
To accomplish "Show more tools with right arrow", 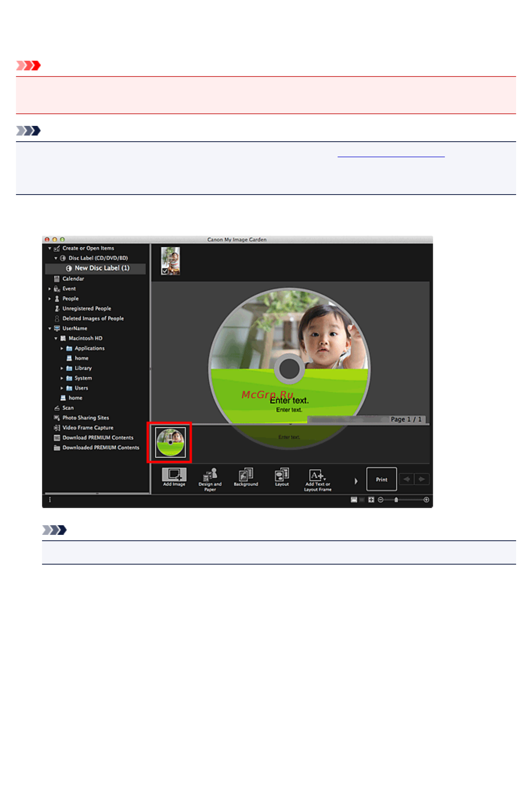I will click(356, 481).
